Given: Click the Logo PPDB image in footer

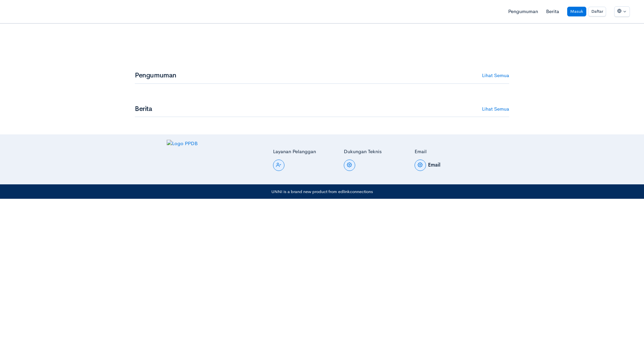Looking at the screenshot, I should pyautogui.click(x=182, y=143).
